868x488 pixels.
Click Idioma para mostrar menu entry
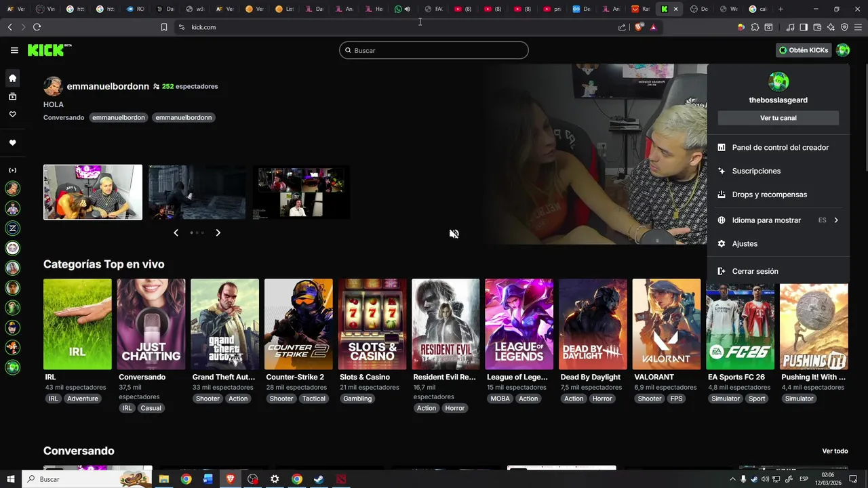coord(778,220)
